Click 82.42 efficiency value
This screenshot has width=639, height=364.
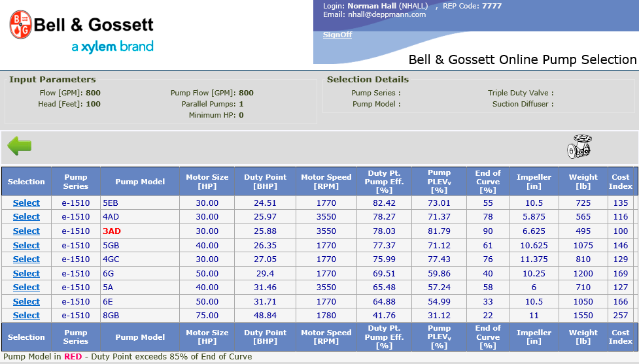click(384, 203)
